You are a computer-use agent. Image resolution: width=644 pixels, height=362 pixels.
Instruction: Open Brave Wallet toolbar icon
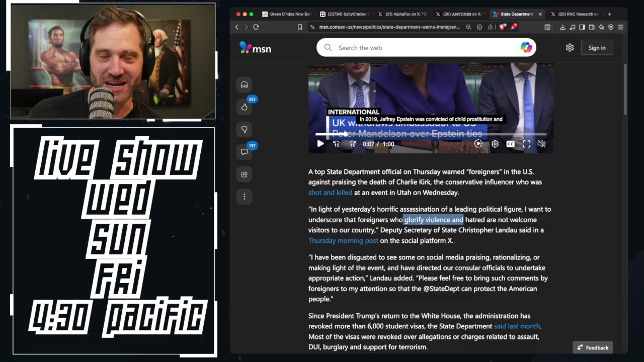(592, 27)
